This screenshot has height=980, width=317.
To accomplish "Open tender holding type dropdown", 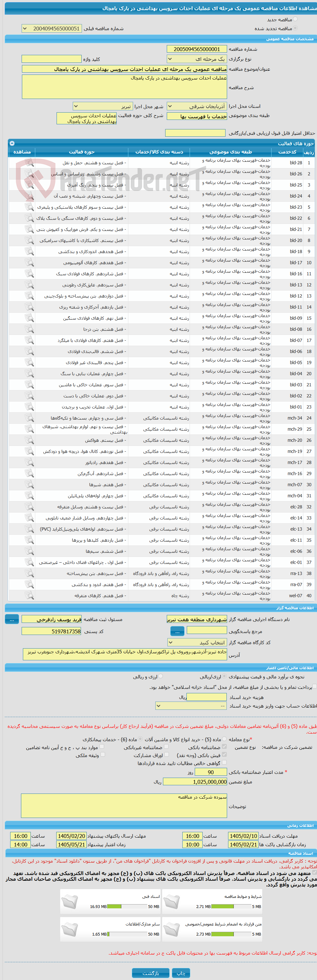I will 197,59.
